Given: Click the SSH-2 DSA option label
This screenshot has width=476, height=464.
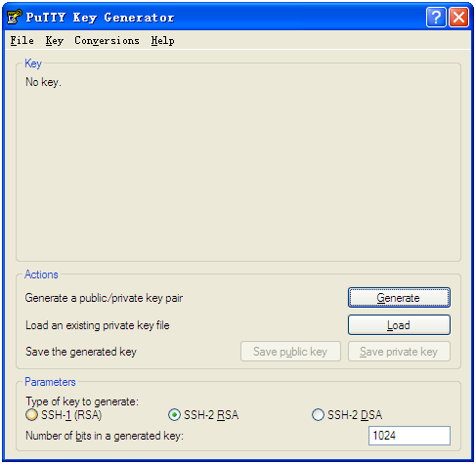Looking at the screenshot, I should [x=355, y=415].
